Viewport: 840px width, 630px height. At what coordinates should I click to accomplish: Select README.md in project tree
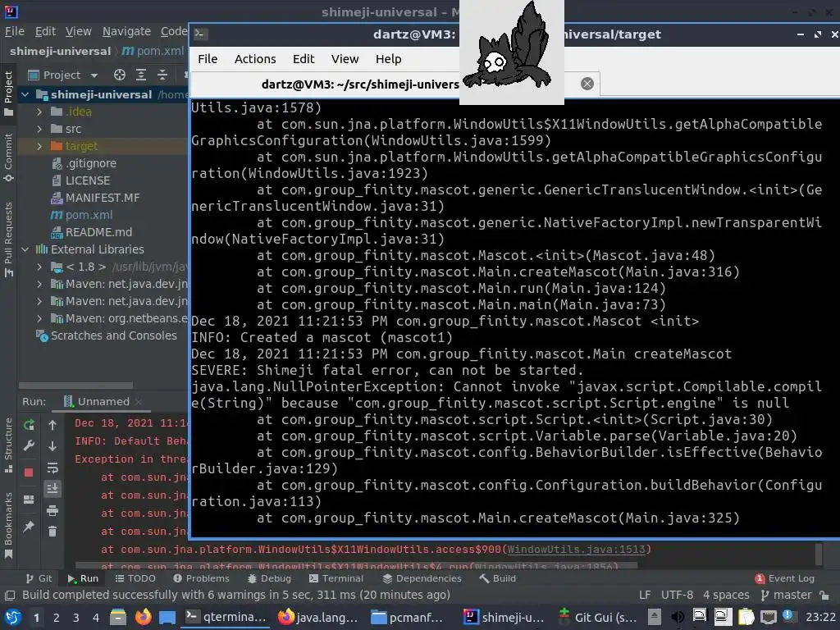[91, 232]
